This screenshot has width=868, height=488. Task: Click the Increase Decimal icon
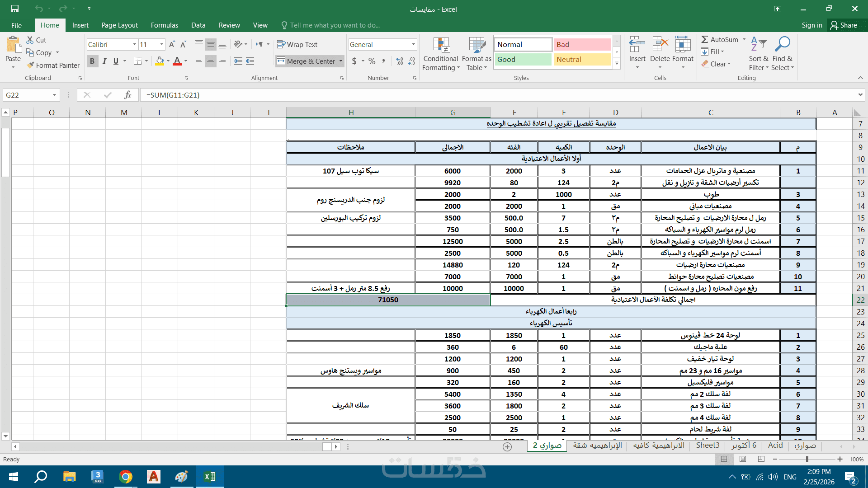[x=400, y=61]
